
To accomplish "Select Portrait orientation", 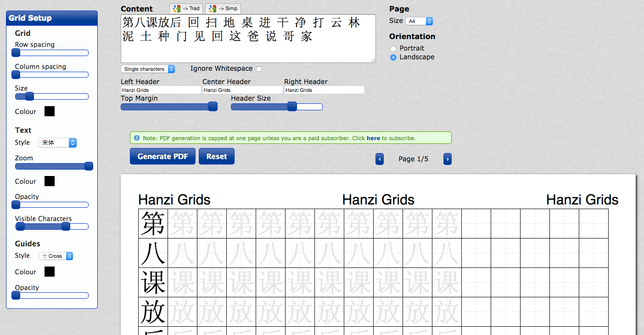I will point(393,48).
